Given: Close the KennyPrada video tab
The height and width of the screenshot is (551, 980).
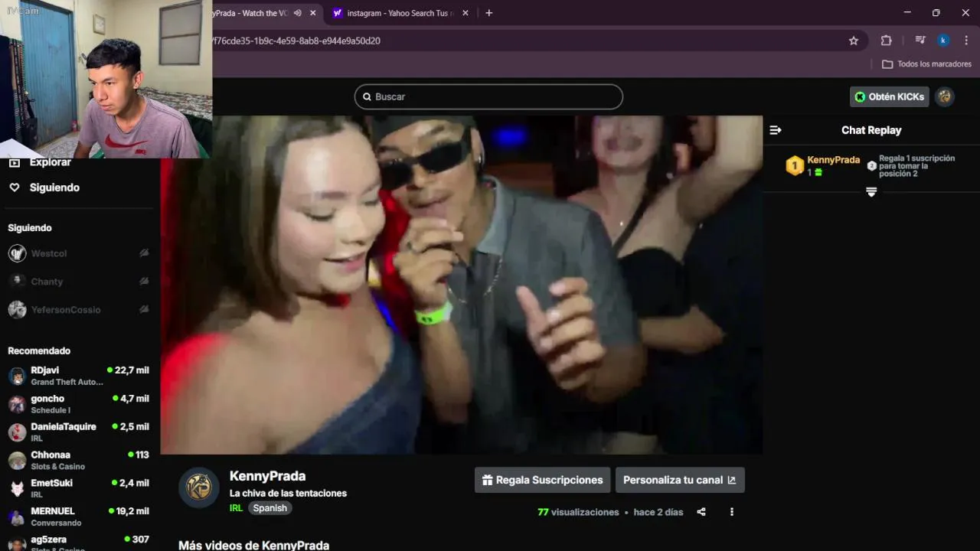Looking at the screenshot, I should (x=312, y=13).
